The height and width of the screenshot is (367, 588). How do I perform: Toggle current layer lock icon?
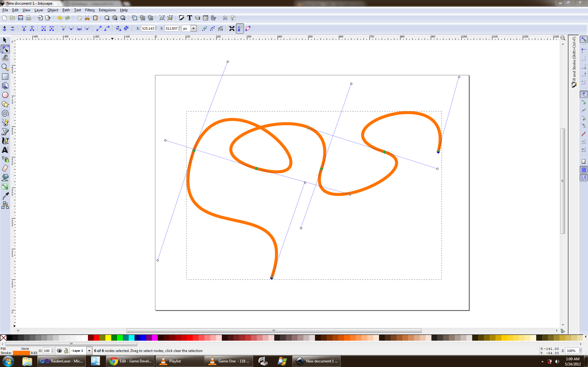(x=66, y=351)
